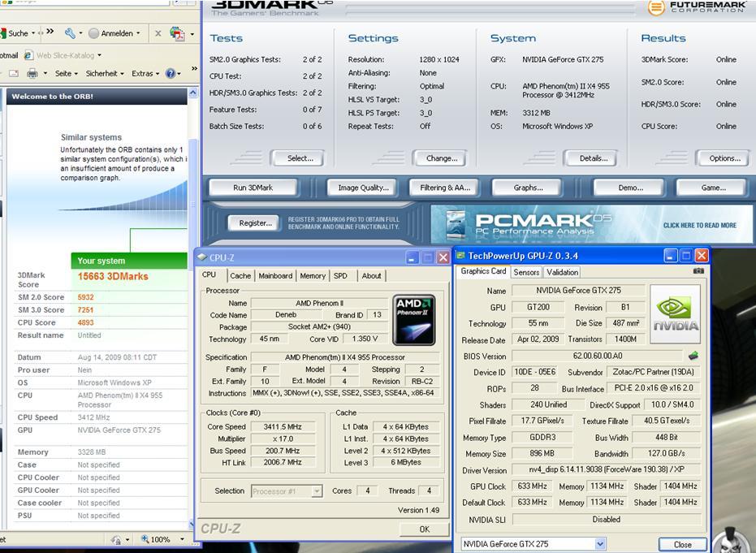This screenshot has height=553, width=756.
Task: Minimize the CPU-Z window
Action: [x=411, y=258]
